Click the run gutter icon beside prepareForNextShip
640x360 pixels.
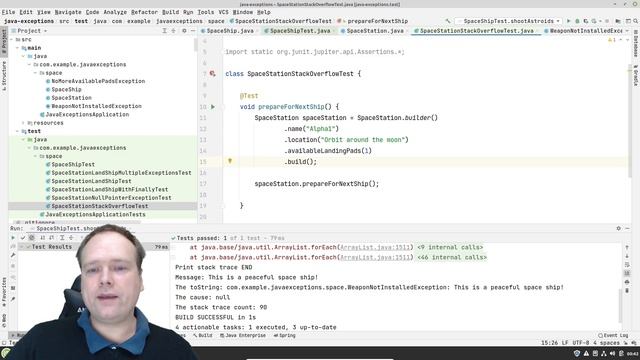(x=213, y=107)
